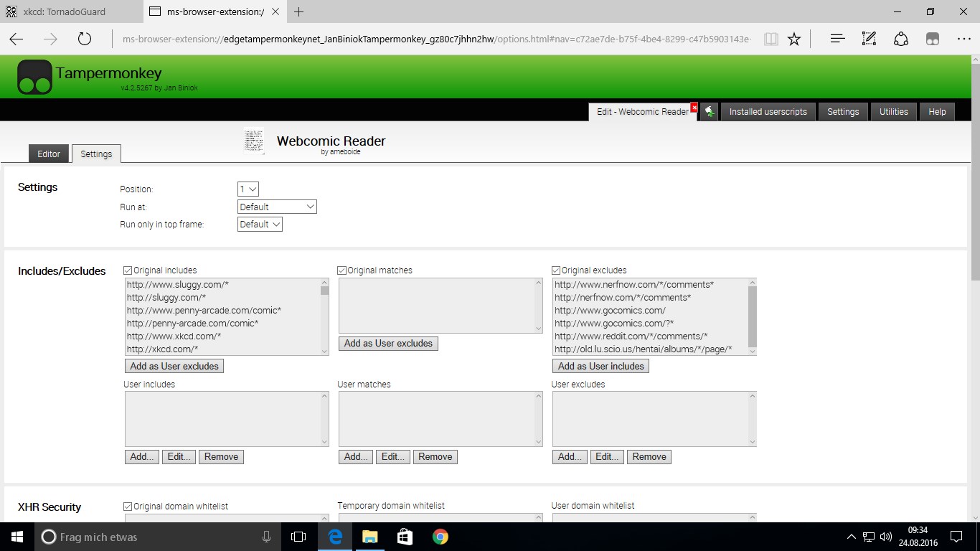This screenshot has height=551, width=980.
Task: Toggle the Original excludes checkbox
Action: point(556,270)
